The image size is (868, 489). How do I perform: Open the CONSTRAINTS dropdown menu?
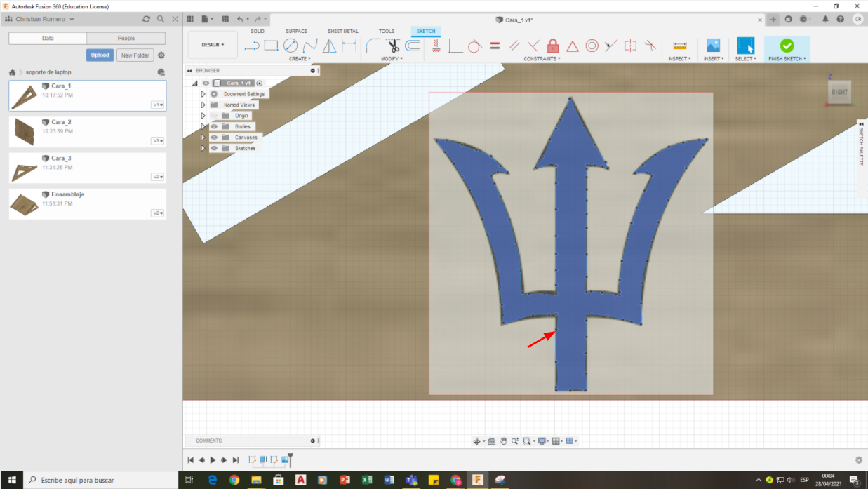click(x=541, y=59)
